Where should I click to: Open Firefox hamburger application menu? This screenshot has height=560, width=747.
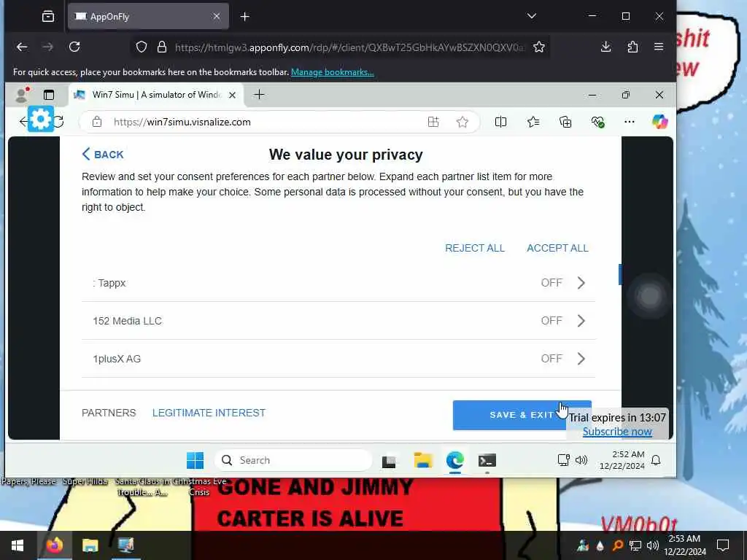(659, 47)
